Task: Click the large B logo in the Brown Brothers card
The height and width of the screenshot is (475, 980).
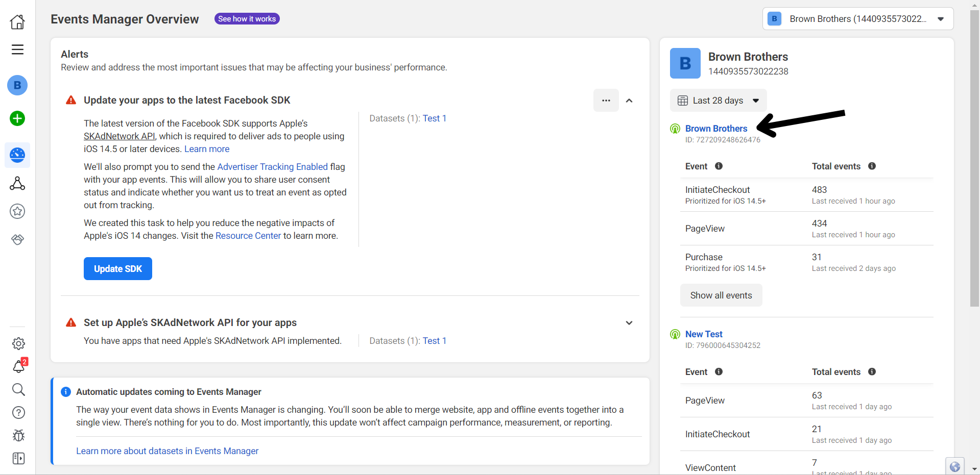Action: tap(685, 63)
